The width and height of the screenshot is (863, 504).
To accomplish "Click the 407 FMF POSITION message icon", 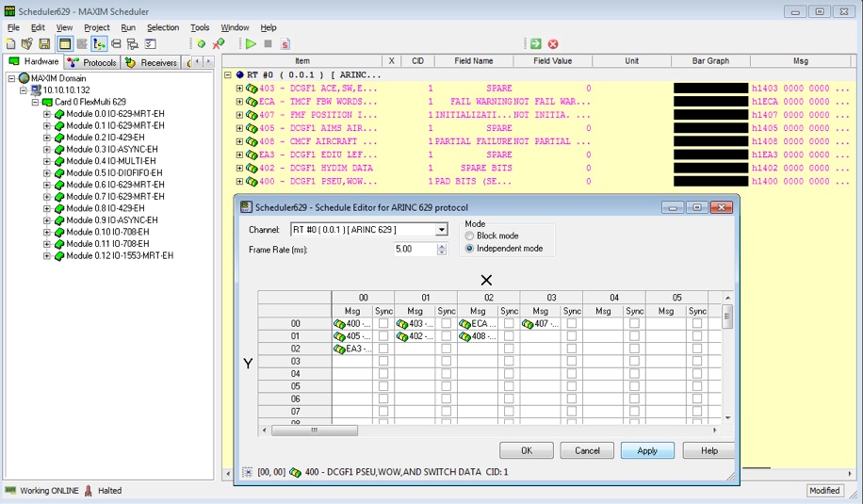I will (x=252, y=114).
